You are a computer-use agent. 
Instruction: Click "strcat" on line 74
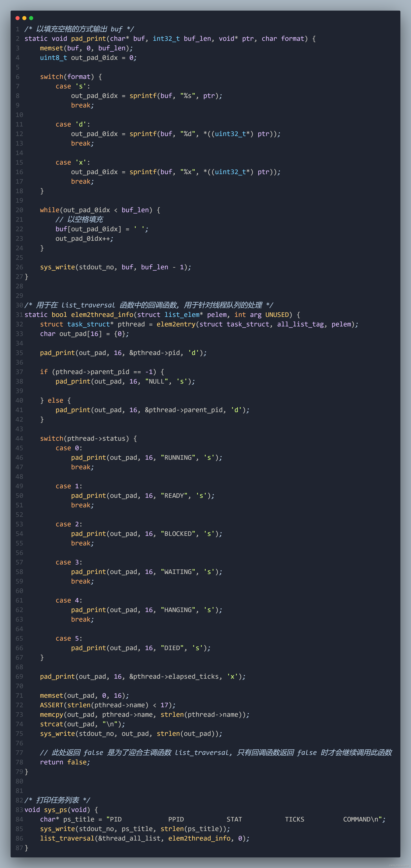(x=52, y=724)
